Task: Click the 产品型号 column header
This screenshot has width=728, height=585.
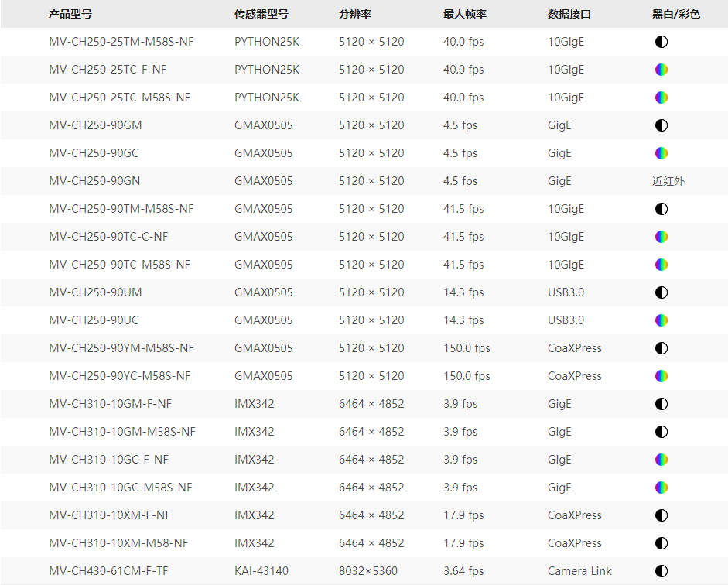Action: 70,14
